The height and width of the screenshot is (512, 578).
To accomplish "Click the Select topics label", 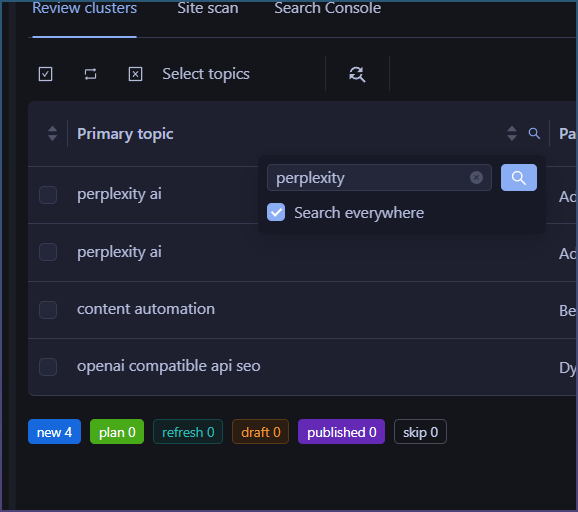I will tap(206, 74).
